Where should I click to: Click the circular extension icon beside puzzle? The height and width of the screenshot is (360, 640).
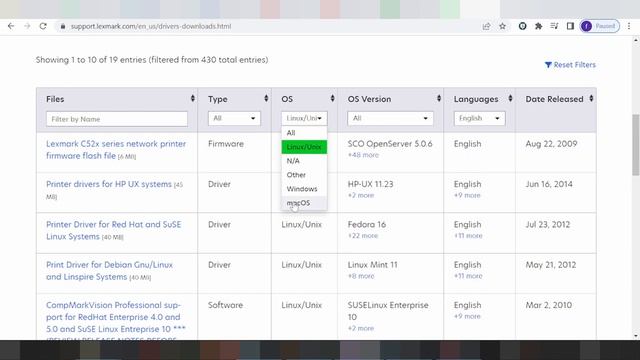(522, 26)
